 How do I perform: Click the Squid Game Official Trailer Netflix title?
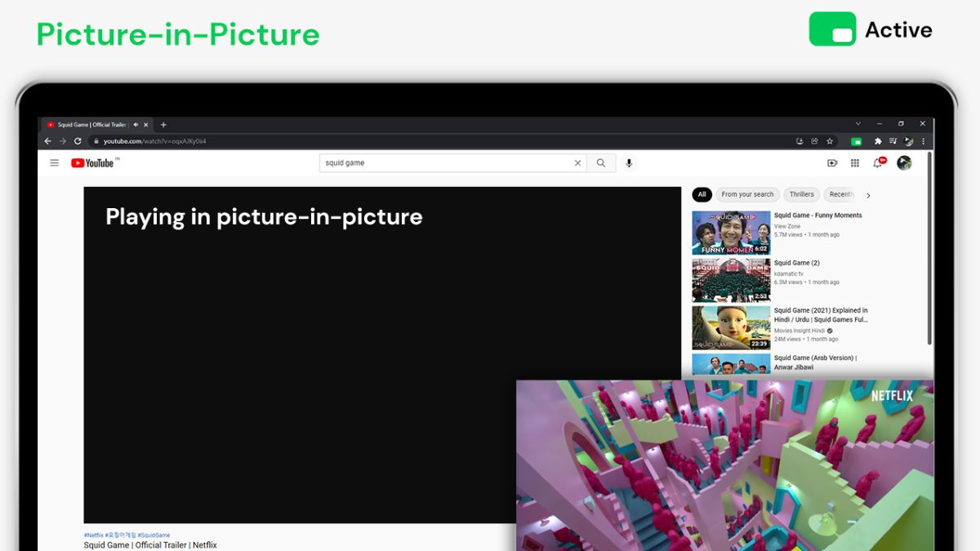(x=150, y=545)
